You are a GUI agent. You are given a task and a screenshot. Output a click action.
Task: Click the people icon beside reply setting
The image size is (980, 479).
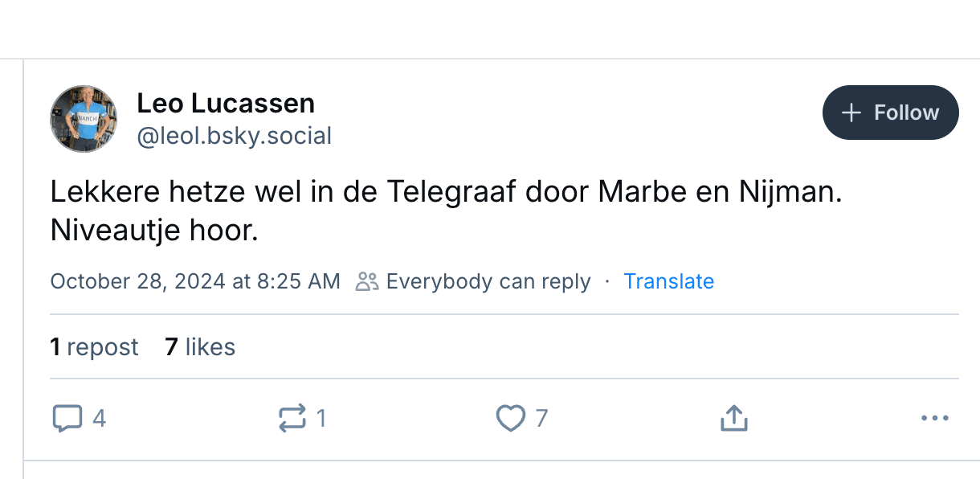point(367,281)
